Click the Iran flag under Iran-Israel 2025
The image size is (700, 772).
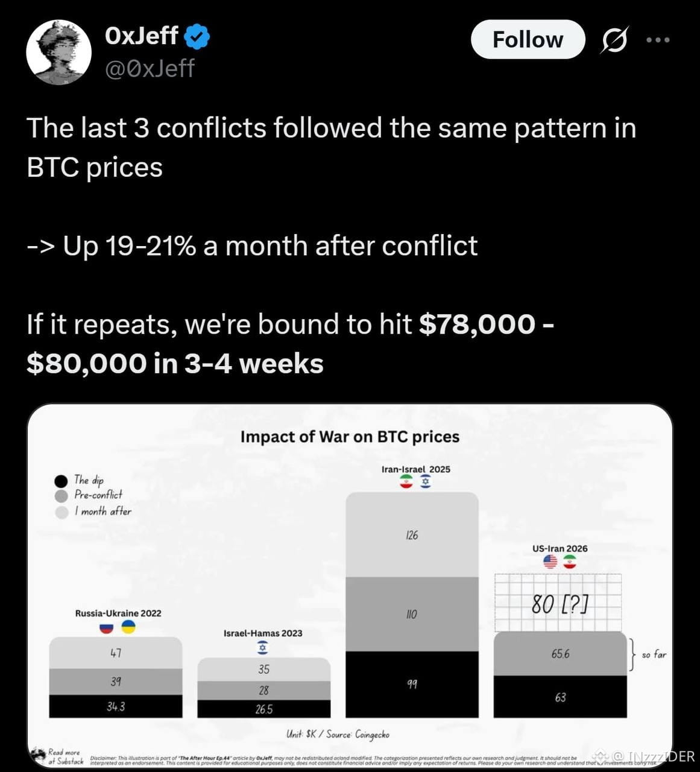tap(407, 482)
